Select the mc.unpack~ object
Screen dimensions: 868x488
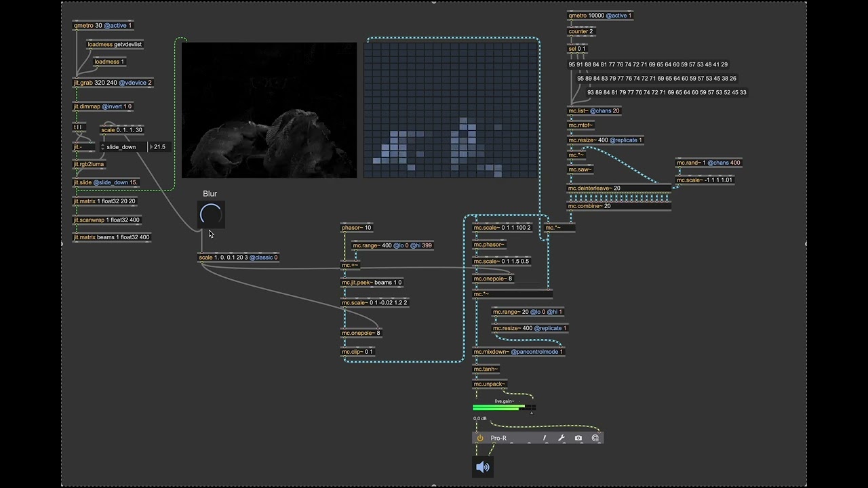490,384
